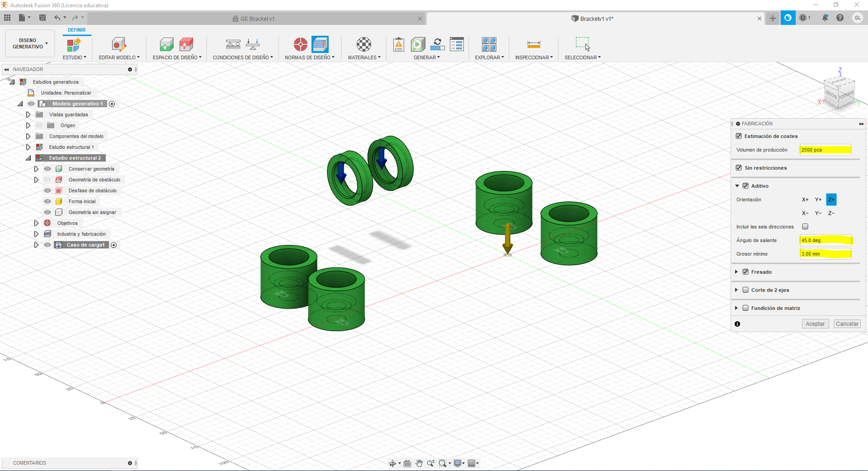The image size is (868, 471).
Task: Open the Help question mark
Action: point(840,18)
